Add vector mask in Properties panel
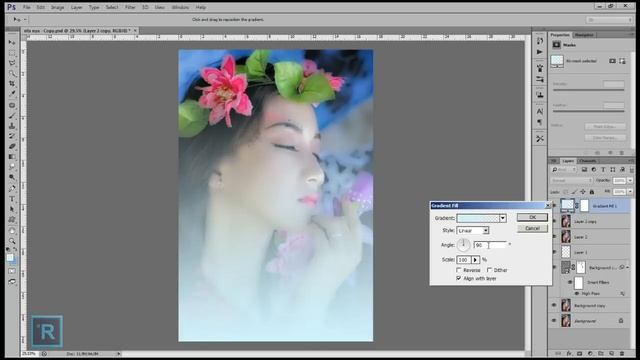This screenshot has height=360, width=640. click(x=622, y=61)
